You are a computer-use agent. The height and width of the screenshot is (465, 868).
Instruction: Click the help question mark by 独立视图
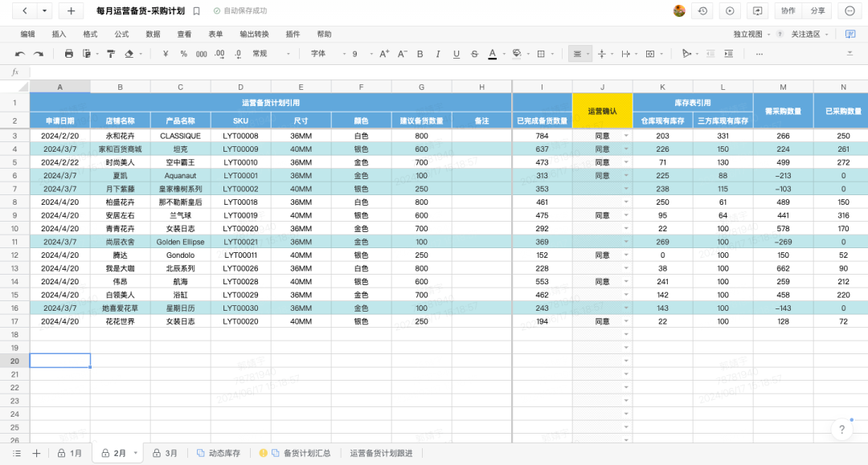780,35
